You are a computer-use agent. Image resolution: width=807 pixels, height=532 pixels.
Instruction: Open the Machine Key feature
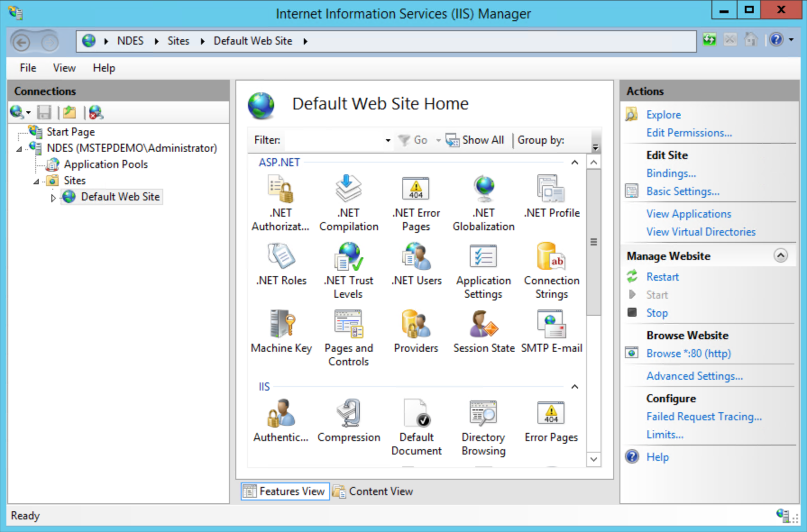pyautogui.click(x=281, y=332)
